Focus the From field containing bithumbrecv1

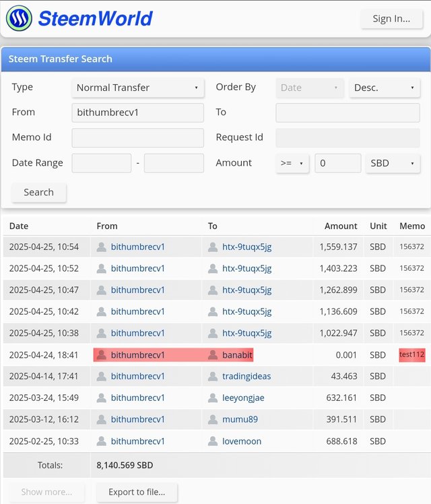pyautogui.click(x=138, y=113)
